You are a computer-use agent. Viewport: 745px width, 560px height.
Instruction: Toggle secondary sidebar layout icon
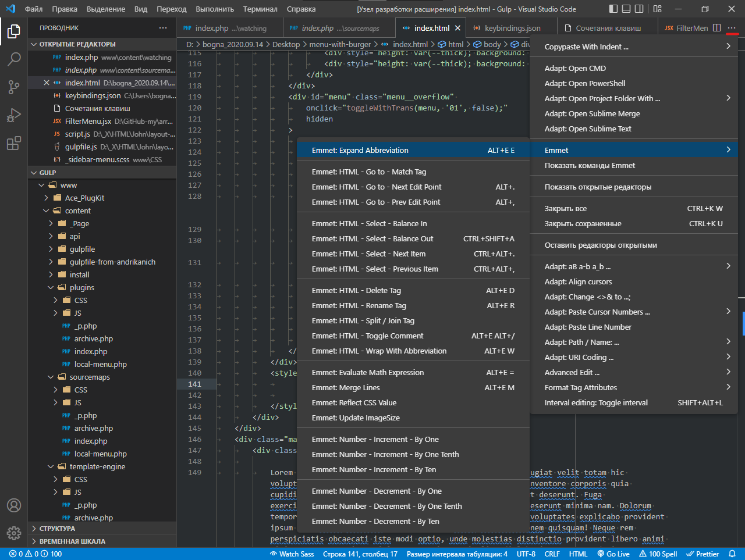(x=639, y=9)
